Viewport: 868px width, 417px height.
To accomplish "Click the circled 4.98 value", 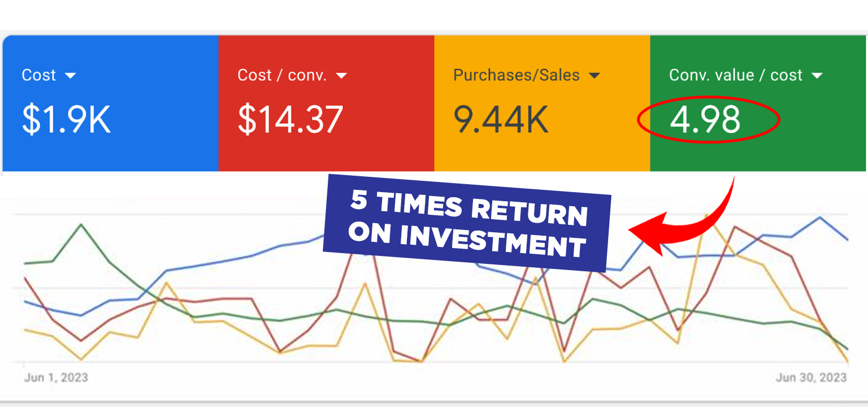I will point(705,119).
